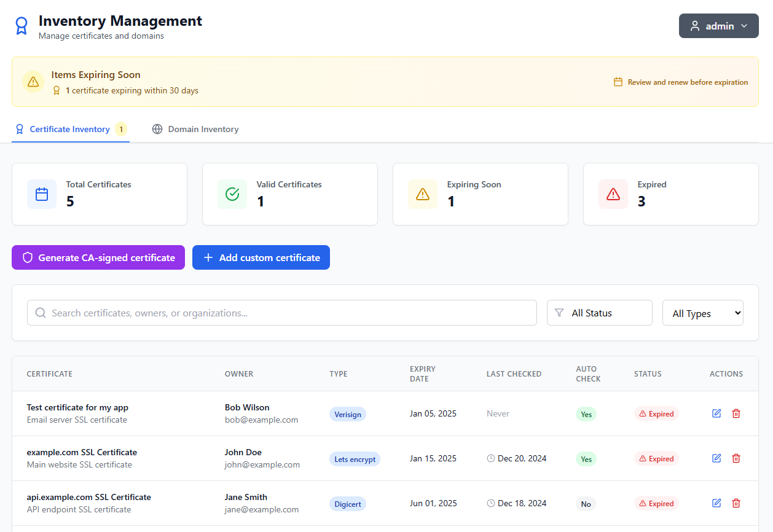Toggle Auto Check for Bob Wilson's certificate
The image size is (773, 532).
point(586,414)
